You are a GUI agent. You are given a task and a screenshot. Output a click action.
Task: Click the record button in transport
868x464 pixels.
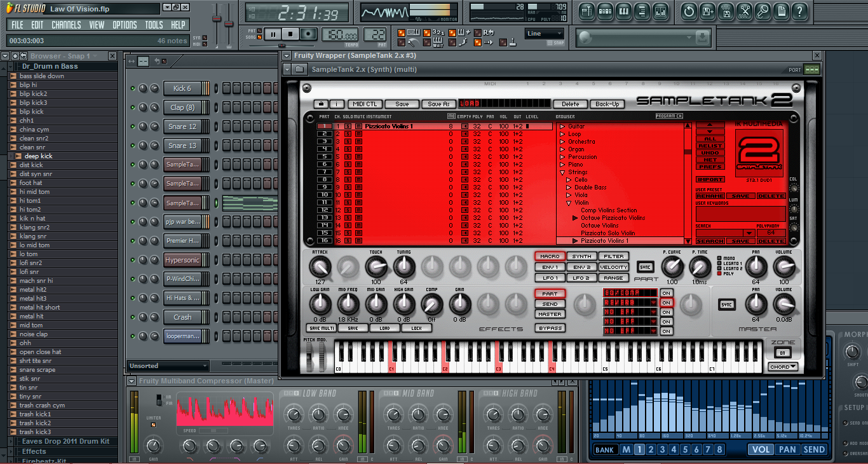[308, 34]
